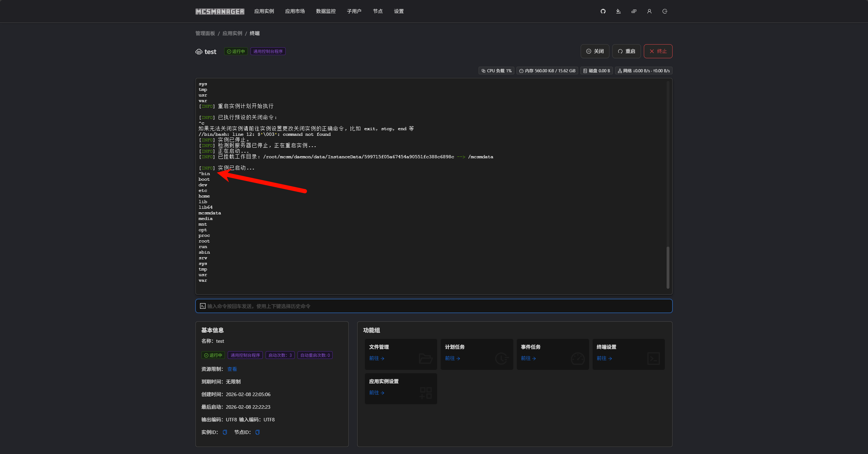Copy the instance ID (实例ID)

pyautogui.click(x=225, y=432)
